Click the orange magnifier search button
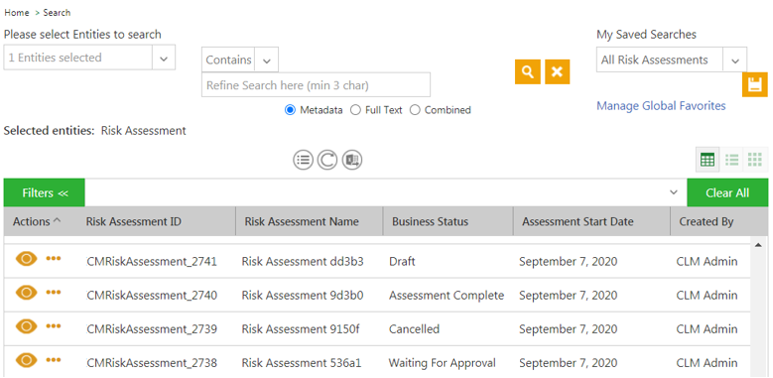Screen dimensions: 773x378 coord(527,72)
